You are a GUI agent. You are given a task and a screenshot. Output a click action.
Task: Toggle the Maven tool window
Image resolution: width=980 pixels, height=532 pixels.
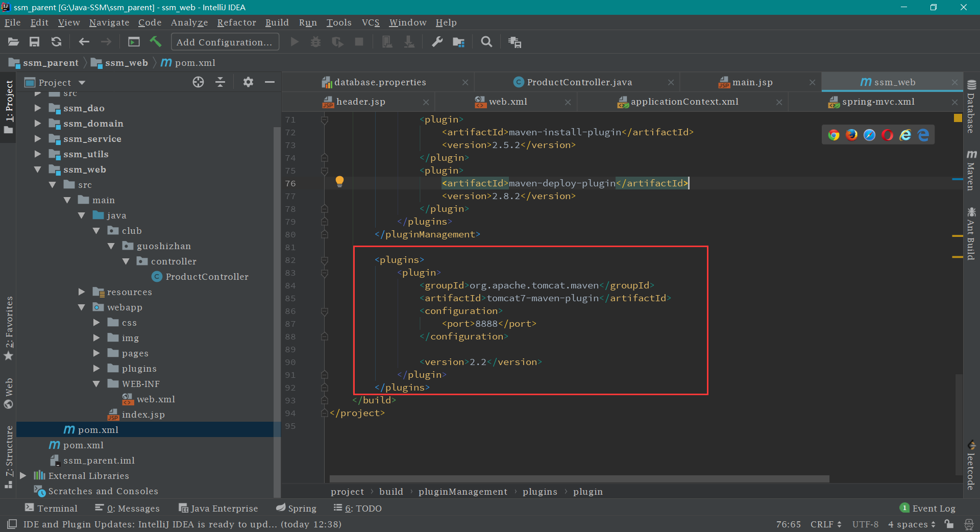(971, 171)
